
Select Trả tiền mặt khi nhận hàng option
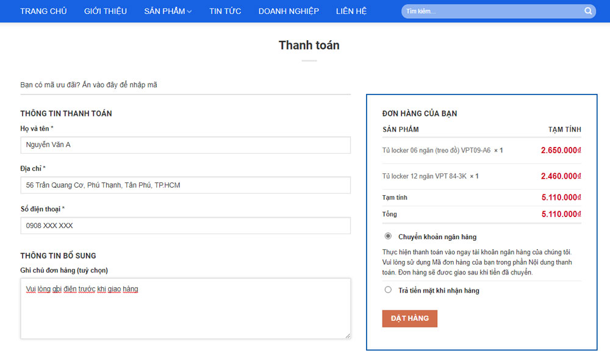pos(388,290)
